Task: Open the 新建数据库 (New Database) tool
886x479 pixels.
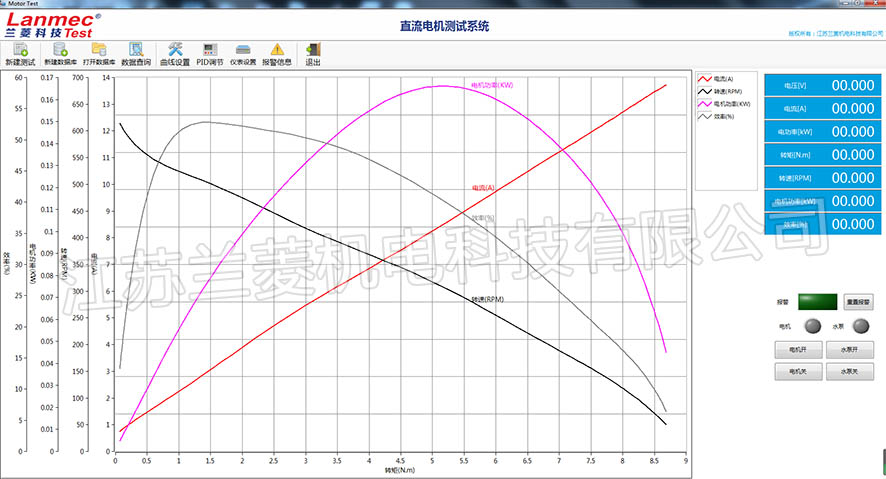Action: click(59, 50)
